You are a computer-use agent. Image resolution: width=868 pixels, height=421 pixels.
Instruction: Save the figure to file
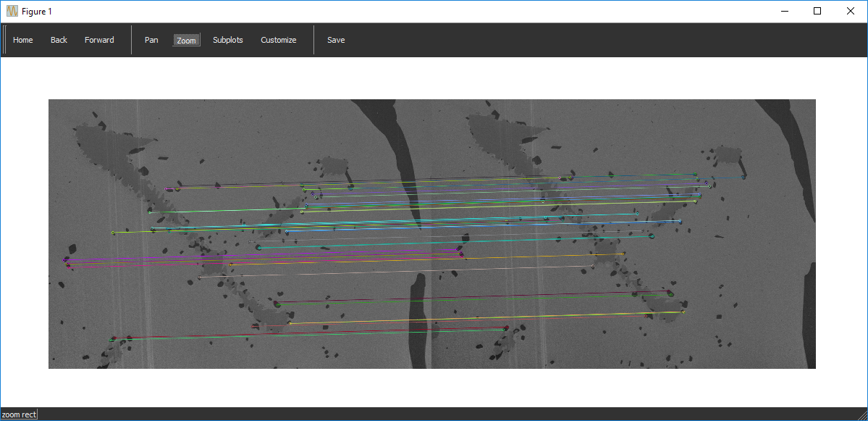(336, 40)
